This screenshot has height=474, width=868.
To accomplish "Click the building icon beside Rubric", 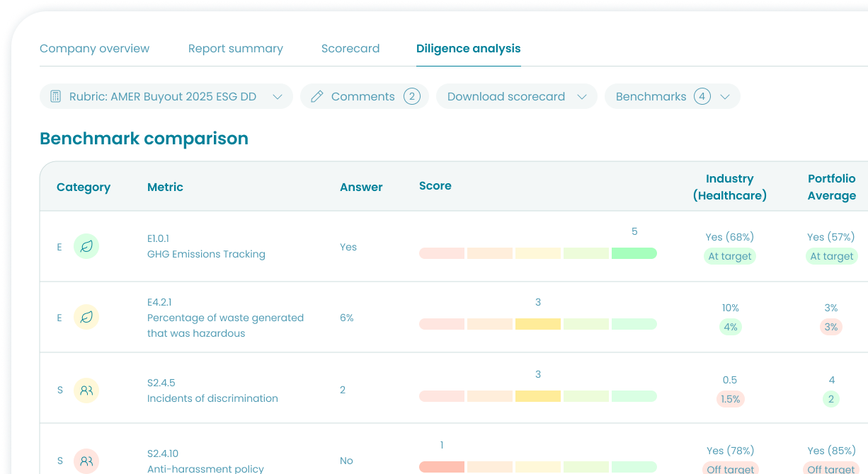I will [x=55, y=96].
